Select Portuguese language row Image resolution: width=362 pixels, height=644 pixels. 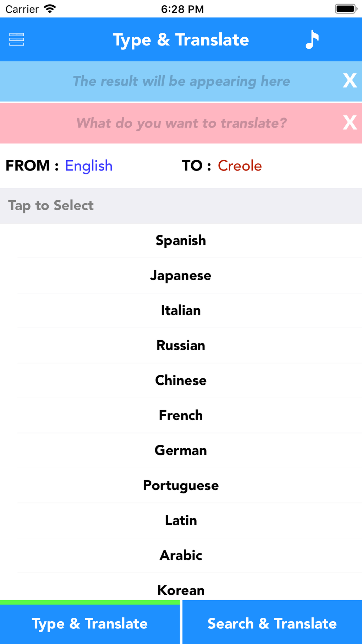pyautogui.click(x=181, y=485)
